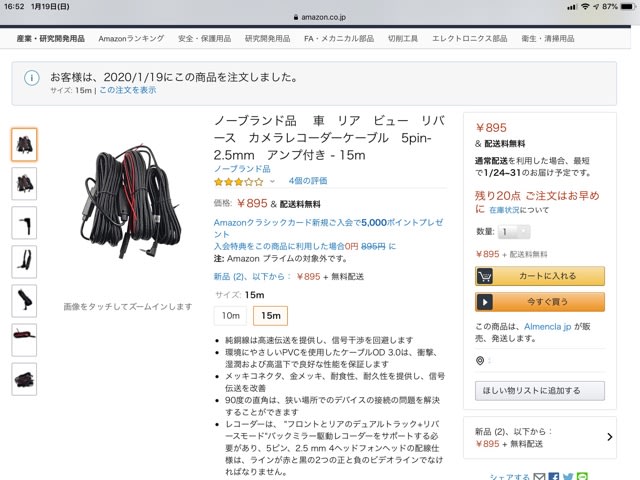Tap the battery indicator in the status bar
This screenshot has width=640, height=480.
627,7
